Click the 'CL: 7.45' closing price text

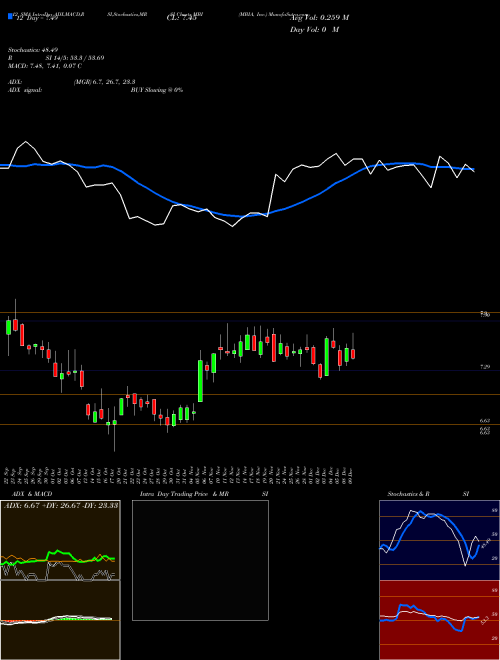click(182, 17)
